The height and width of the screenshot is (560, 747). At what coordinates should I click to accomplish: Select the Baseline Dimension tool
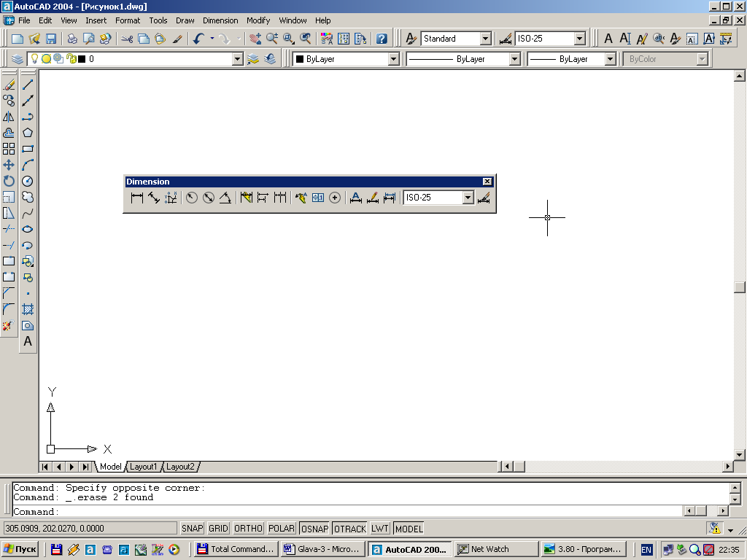tap(263, 198)
